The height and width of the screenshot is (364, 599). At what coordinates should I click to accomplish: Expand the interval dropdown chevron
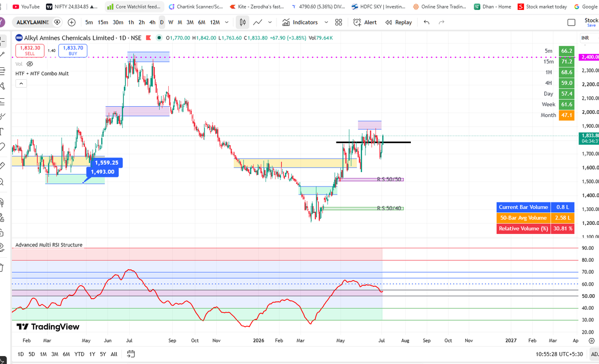click(x=227, y=22)
